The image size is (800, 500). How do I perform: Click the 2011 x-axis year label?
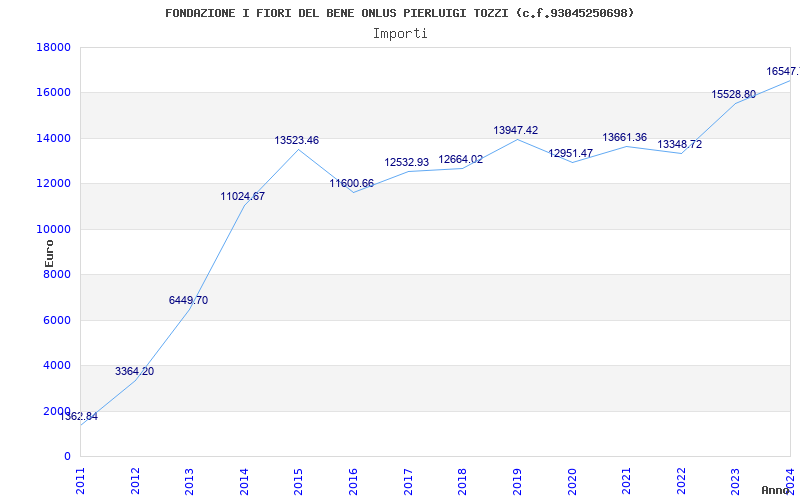coord(81,481)
